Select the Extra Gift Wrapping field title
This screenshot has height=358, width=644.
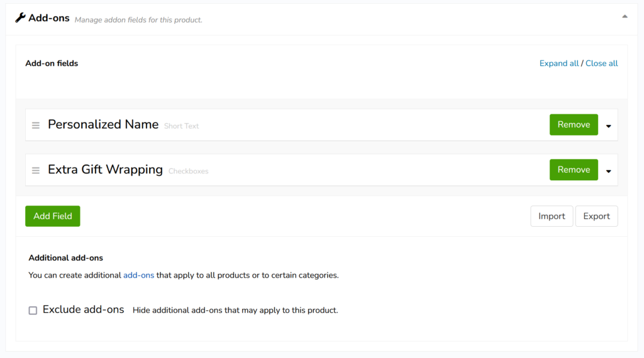click(105, 170)
